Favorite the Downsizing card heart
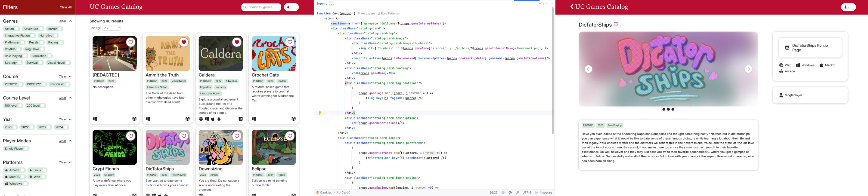868x196 pixels. click(x=237, y=136)
